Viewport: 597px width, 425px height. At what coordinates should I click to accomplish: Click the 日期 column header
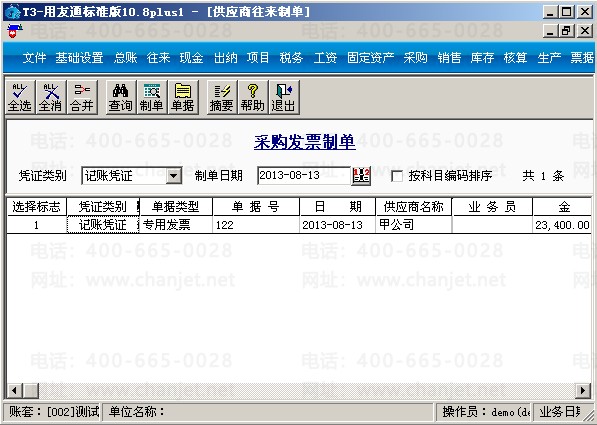[x=338, y=207]
